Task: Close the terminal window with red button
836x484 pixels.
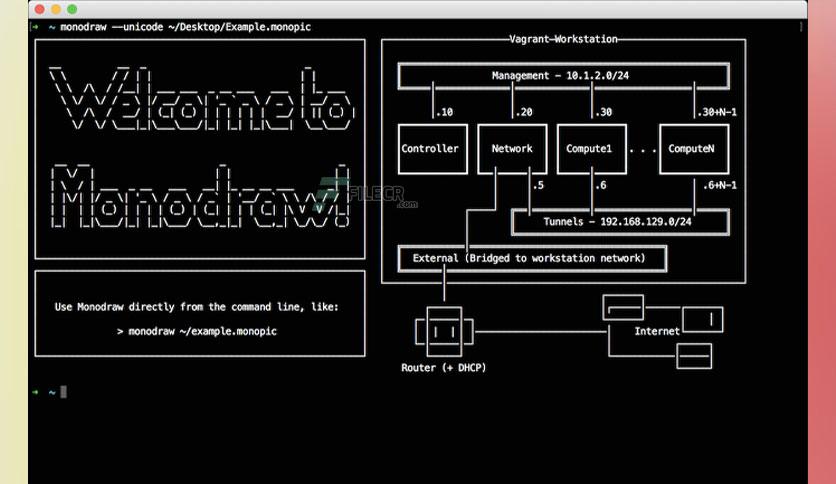Action: point(39,9)
